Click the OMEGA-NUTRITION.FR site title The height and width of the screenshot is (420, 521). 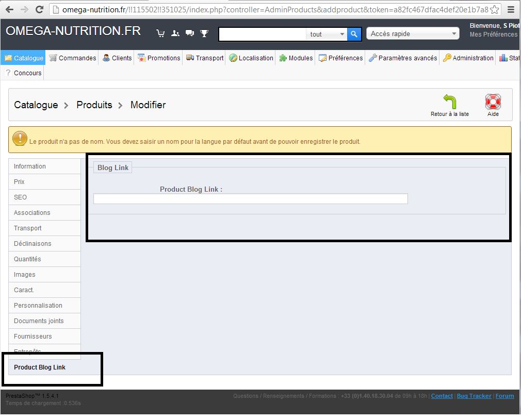[x=73, y=30]
